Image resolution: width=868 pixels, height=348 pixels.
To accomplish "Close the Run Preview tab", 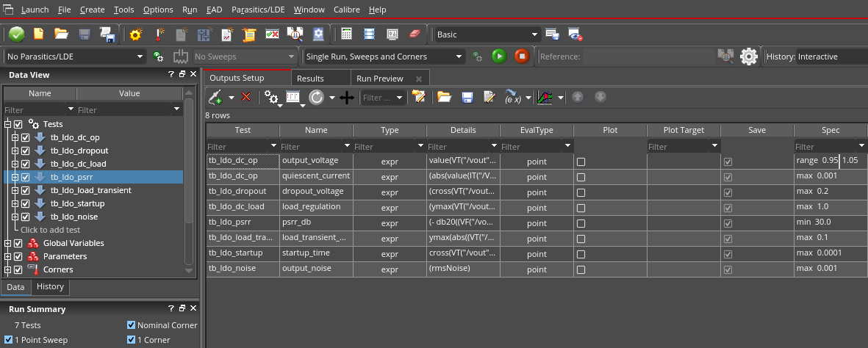I will point(419,79).
